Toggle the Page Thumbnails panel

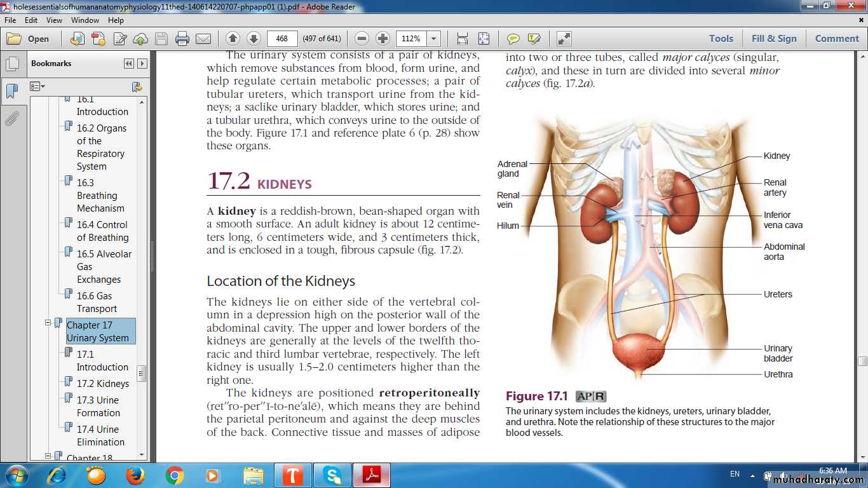tap(11, 64)
